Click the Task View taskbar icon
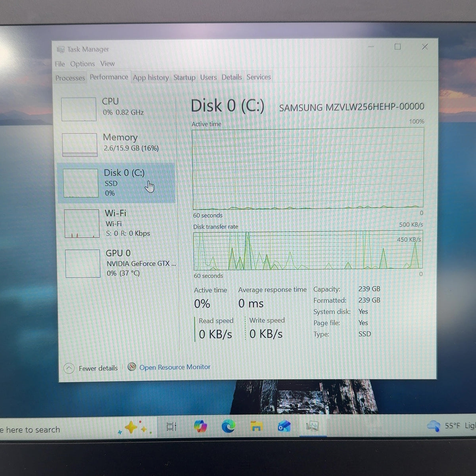 tap(171, 427)
